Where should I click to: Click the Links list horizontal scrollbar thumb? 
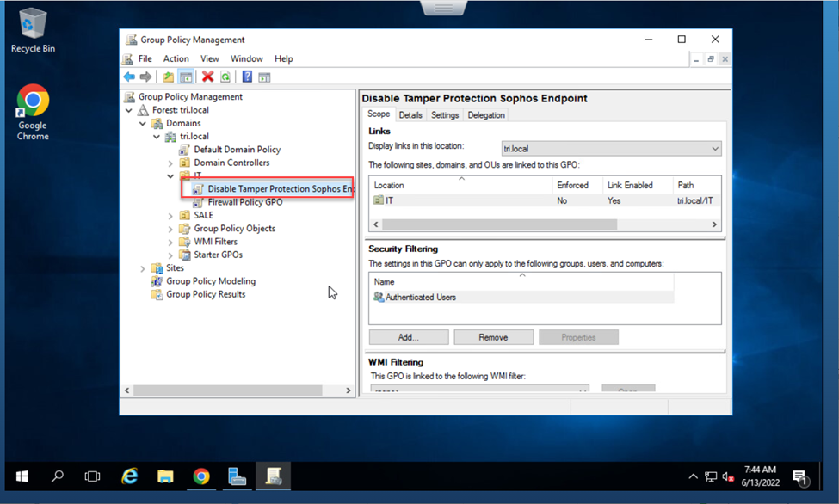tap(500, 224)
